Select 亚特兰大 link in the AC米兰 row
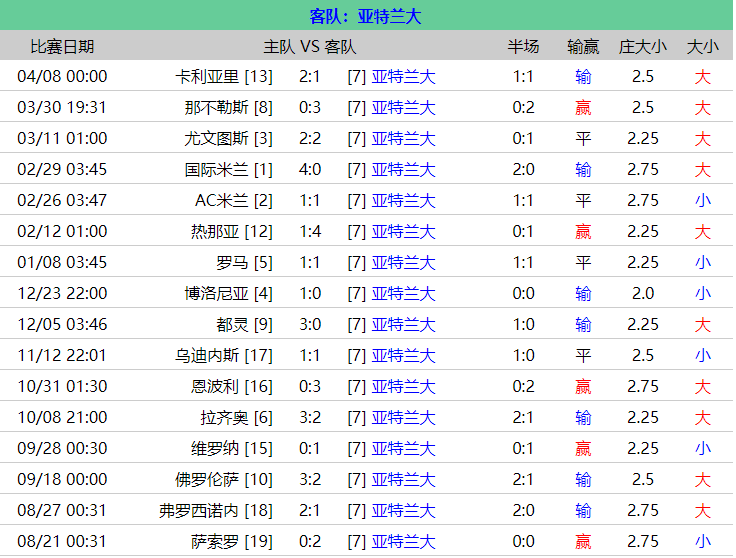Screen dimensions: 736x558 click(403, 200)
